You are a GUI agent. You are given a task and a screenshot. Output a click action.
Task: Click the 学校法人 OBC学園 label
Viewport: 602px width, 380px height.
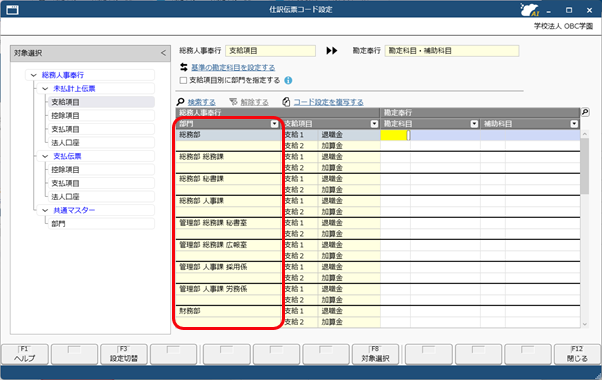(x=563, y=26)
